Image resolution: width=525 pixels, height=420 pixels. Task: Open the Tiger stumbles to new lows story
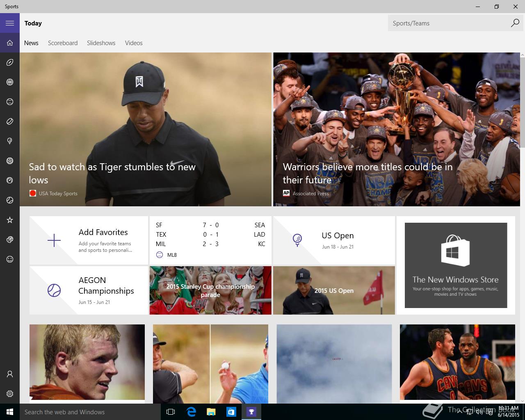point(146,129)
